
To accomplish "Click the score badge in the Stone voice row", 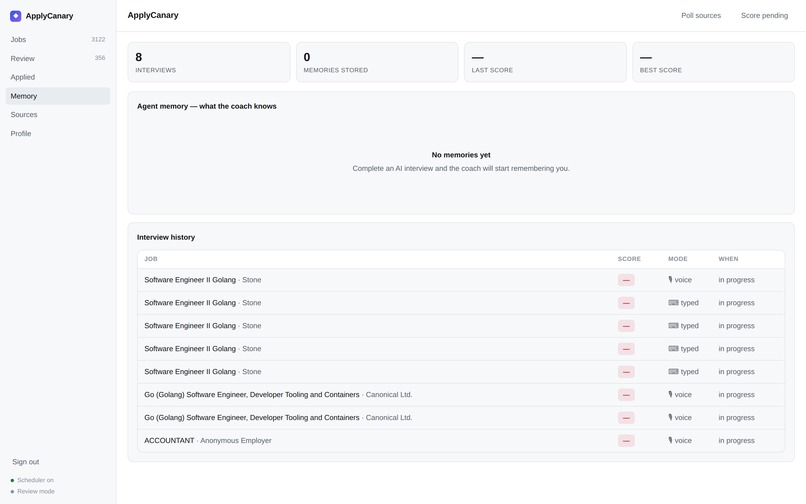I will 626,280.
